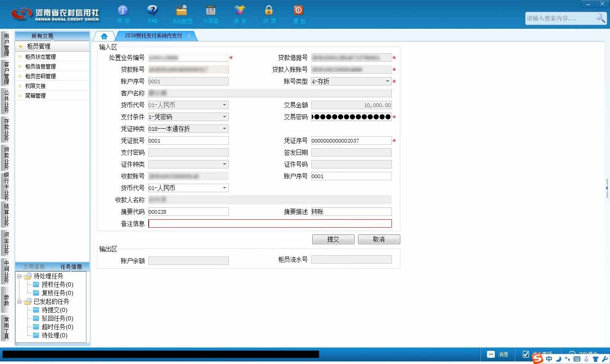Viewport: 610px width, 364px height.
Task: Click the Sogou moon icon
Action: pyautogui.click(x=558, y=359)
